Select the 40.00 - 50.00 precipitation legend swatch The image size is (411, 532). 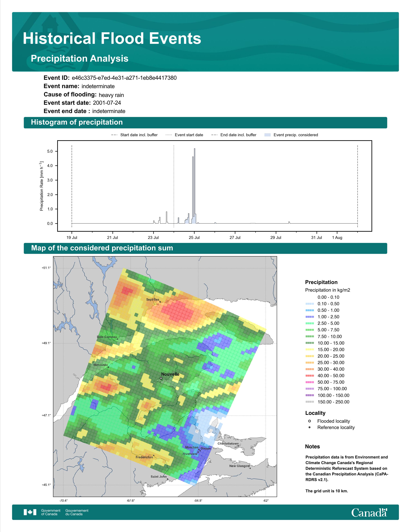pyautogui.click(x=310, y=376)
